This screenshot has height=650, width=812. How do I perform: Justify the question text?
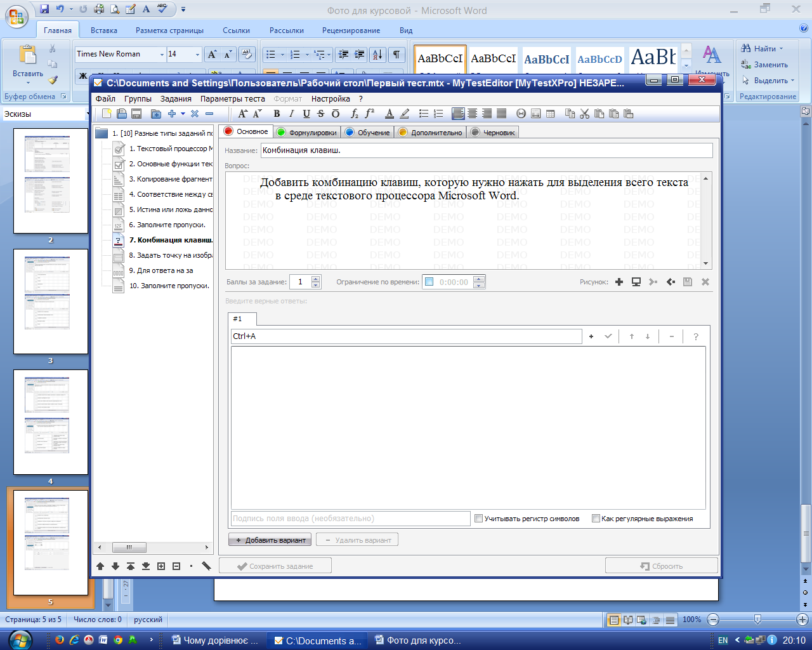coord(501,114)
